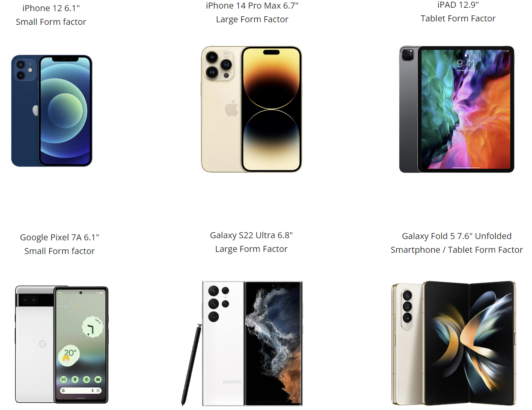
Task: Click the Apple logo on gold iPhone back
Action: click(x=232, y=108)
